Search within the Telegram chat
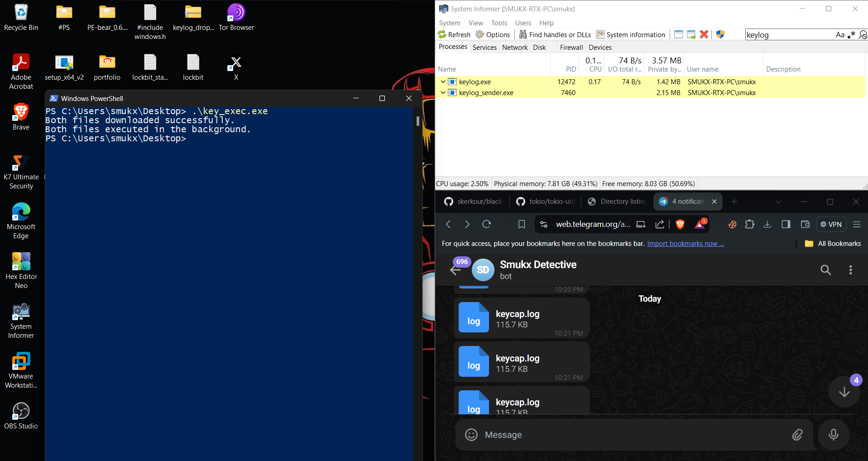Viewport: 868px width, 461px height. tap(825, 270)
